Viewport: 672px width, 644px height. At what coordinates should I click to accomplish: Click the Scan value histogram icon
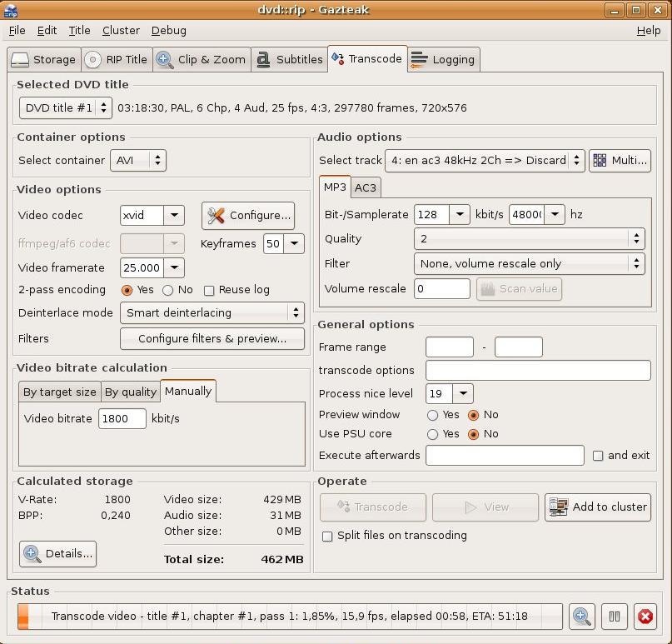(488, 289)
